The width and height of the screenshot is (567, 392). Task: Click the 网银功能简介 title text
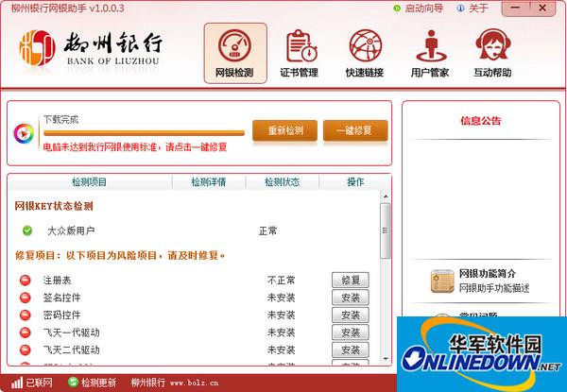(x=487, y=274)
